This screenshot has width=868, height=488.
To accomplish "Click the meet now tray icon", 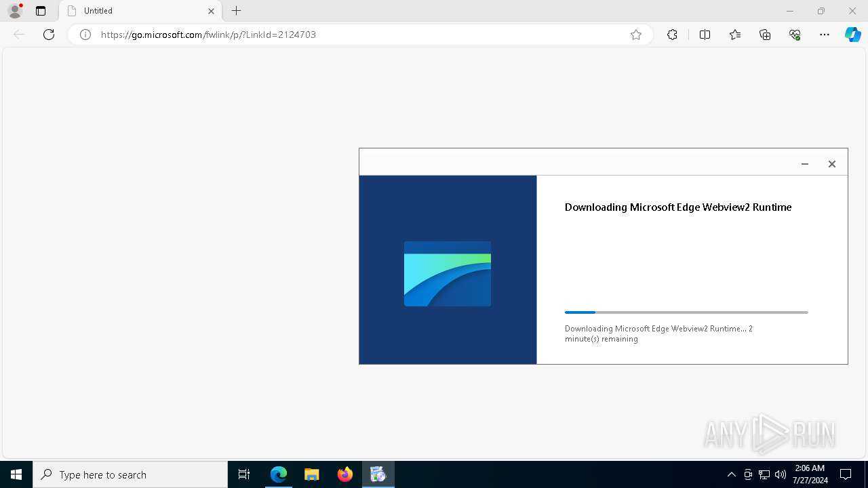I will click(748, 474).
